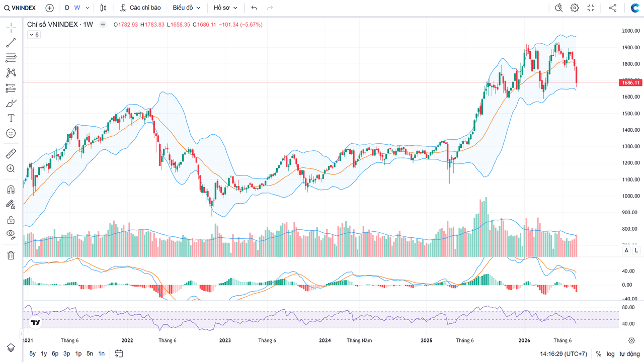Toggle lock all drawing tools
This screenshot has height=362, width=644.
coord(11,220)
